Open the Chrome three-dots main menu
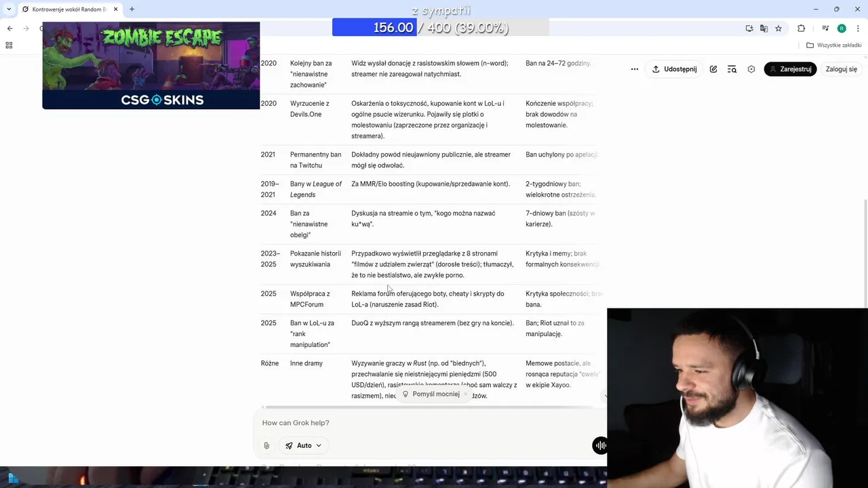 coord(858,28)
